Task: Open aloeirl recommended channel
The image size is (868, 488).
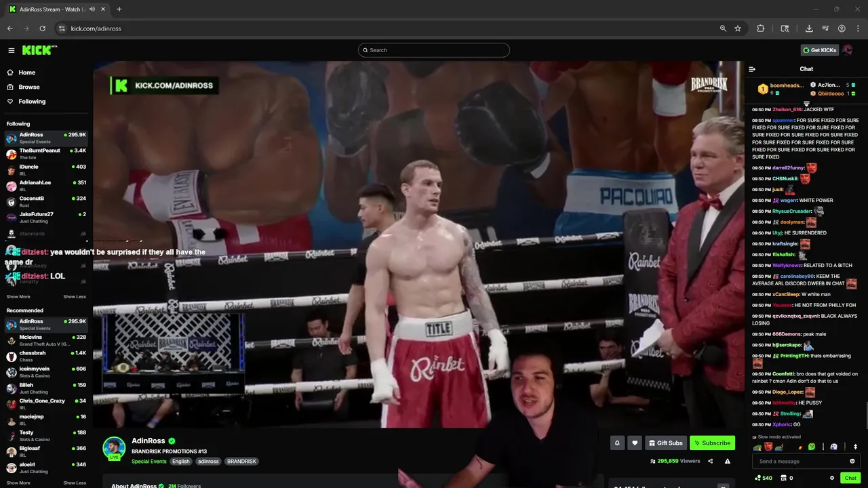Action: click(46, 468)
